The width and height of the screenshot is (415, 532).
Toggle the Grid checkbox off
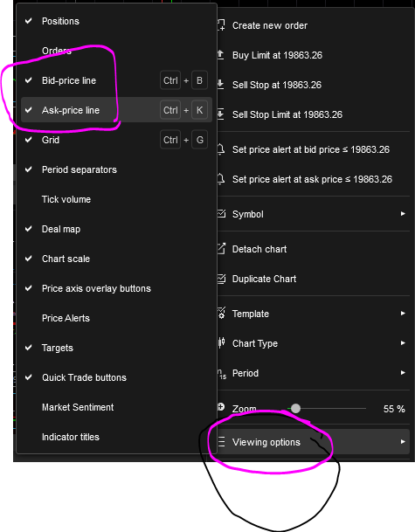tap(29, 140)
